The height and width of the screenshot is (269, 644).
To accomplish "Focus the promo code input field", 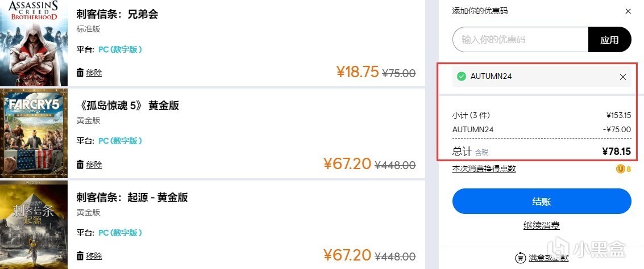I will (520, 40).
